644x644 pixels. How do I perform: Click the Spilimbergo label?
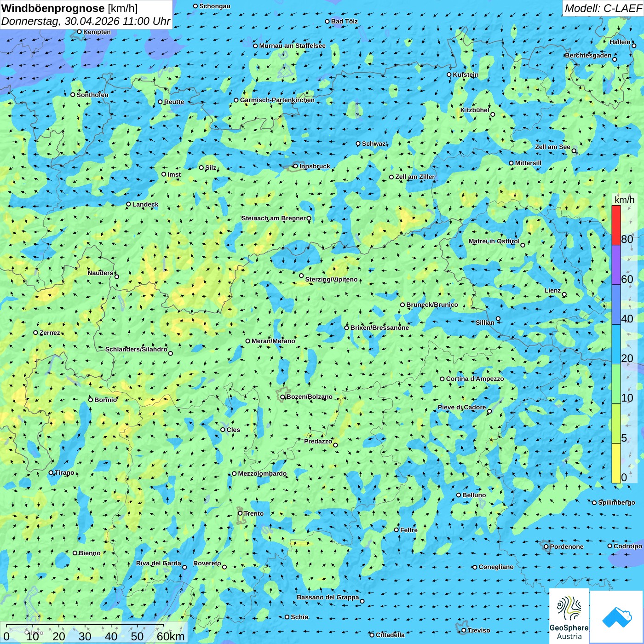pyautogui.click(x=616, y=502)
